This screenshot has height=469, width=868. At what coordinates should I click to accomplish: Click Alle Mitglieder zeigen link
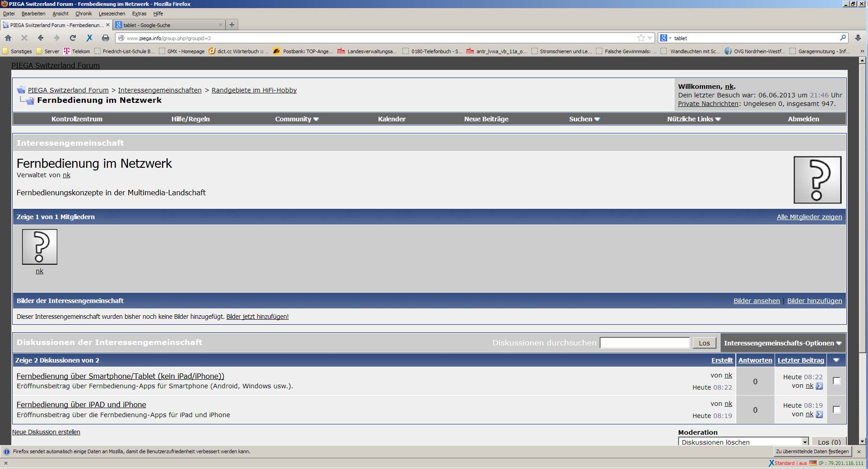tap(809, 217)
